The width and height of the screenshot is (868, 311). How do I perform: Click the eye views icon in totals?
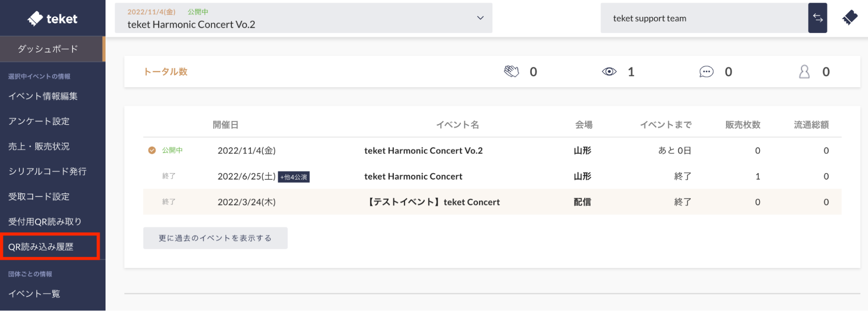[x=609, y=72]
